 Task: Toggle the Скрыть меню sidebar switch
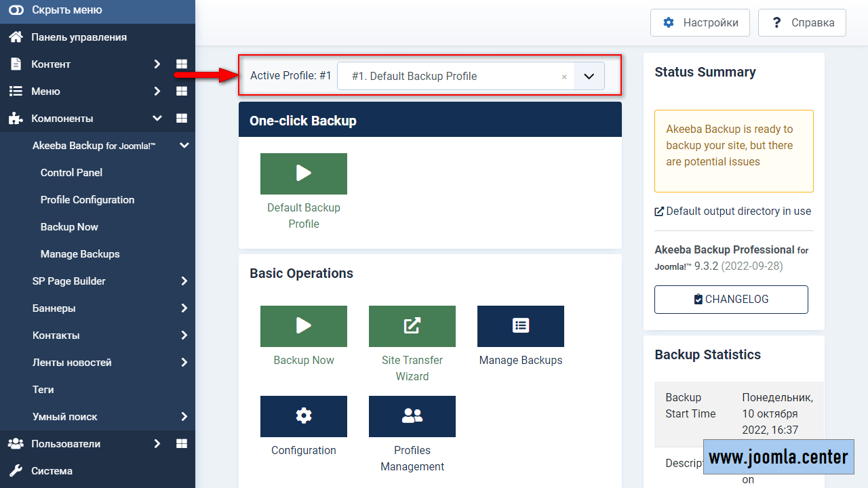pyautogui.click(x=16, y=10)
